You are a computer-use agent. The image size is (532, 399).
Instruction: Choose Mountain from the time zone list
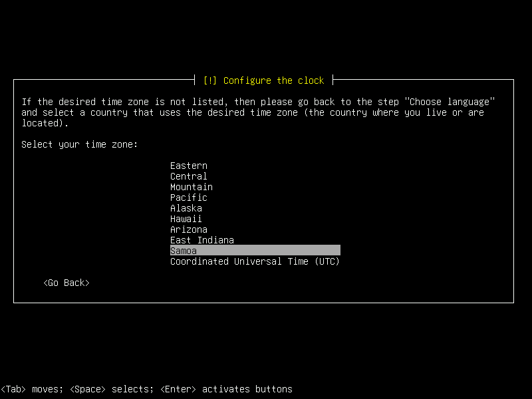[192, 187]
